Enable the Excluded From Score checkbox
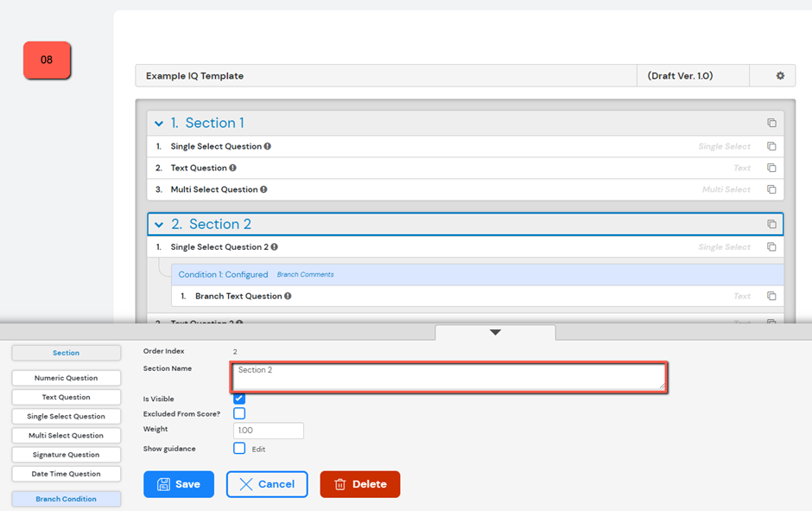Viewport: 812px width, 511px height. 239,414
